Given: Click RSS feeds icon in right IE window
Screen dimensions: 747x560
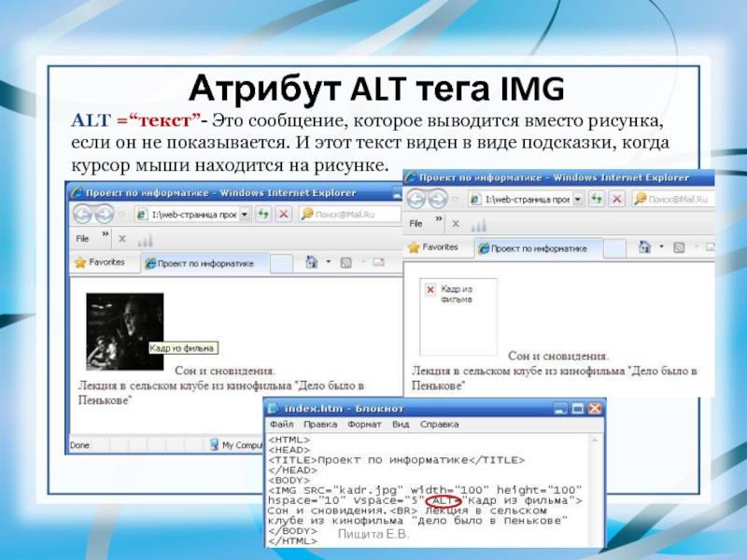Looking at the screenshot, I should point(679,247).
